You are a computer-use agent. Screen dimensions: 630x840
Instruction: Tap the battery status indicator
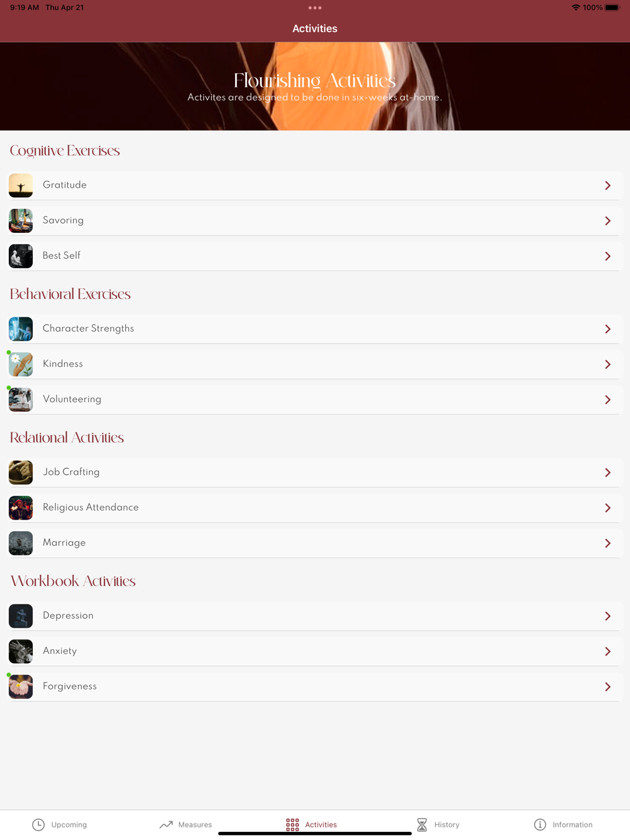(x=612, y=8)
